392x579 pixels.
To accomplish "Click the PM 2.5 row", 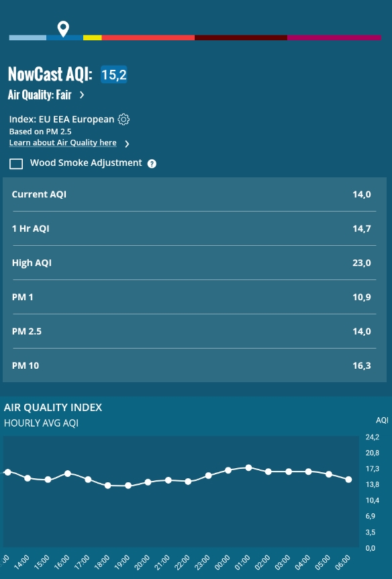I will 195,331.
